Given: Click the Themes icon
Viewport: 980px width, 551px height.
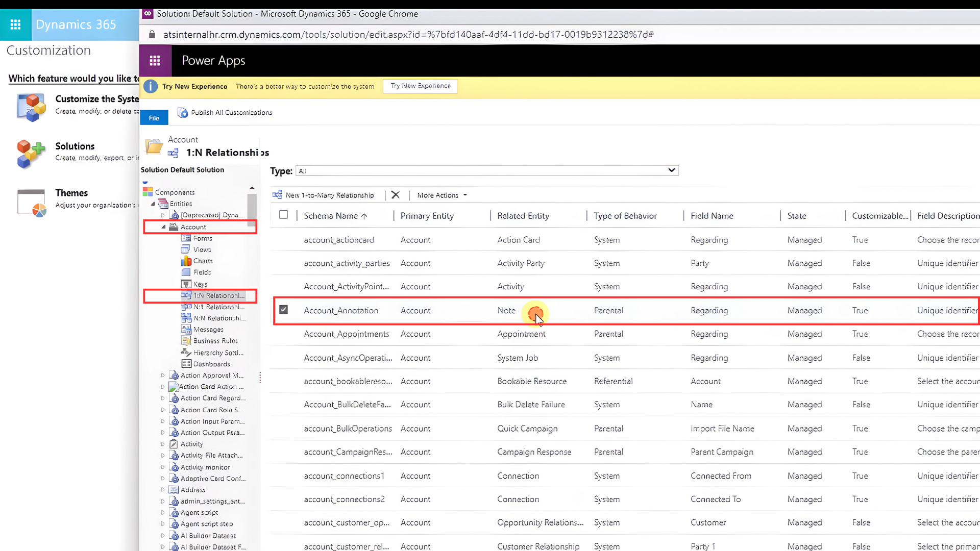Looking at the screenshot, I should pos(32,202).
